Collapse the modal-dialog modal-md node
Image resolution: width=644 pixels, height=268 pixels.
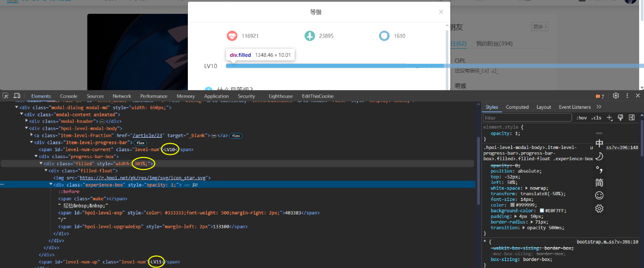[x=17, y=107]
